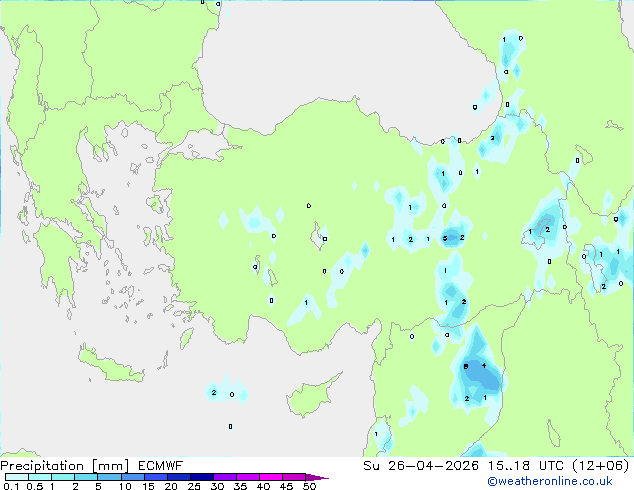634x490 pixels.
Task: Click the '(12+06)' forecast run text
Action: [600, 466]
